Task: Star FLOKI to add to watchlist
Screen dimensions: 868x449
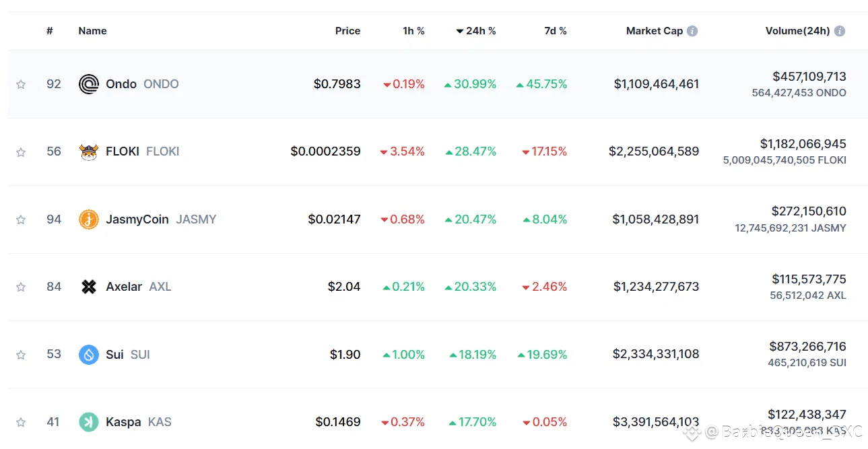Action: tap(21, 152)
